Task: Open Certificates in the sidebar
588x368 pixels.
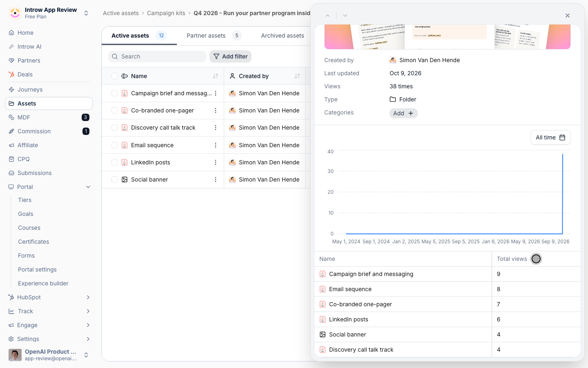Action: click(33, 242)
